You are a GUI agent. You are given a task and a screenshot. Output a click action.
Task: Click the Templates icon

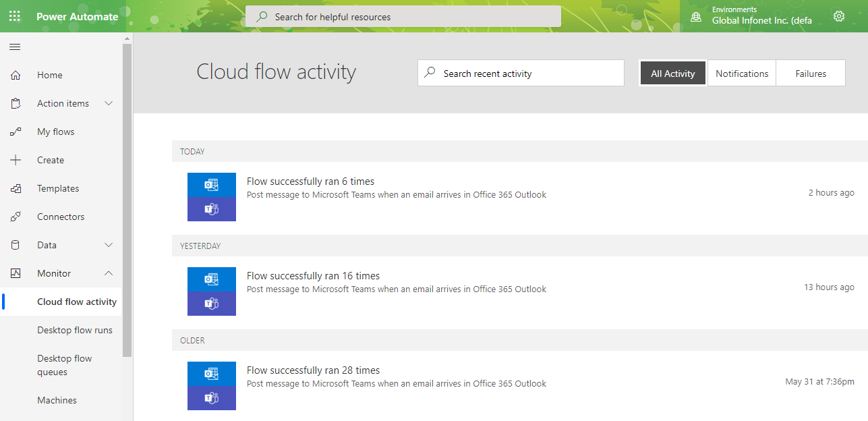pyautogui.click(x=16, y=188)
